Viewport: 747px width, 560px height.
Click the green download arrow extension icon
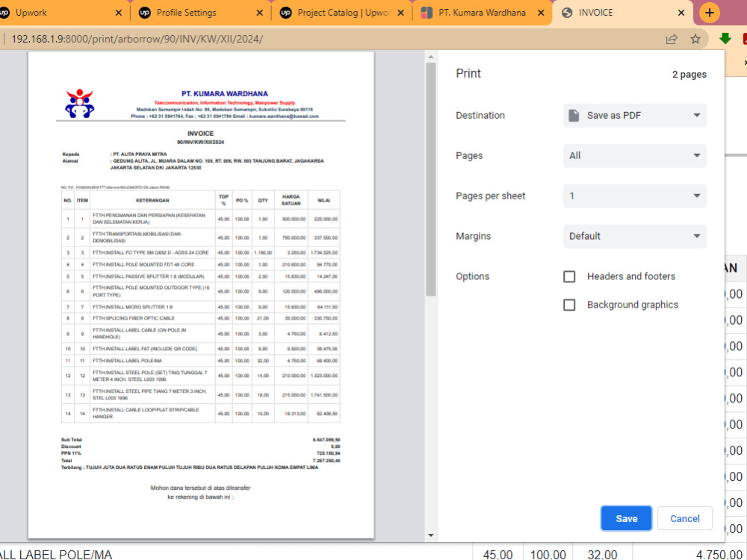[x=725, y=39]
